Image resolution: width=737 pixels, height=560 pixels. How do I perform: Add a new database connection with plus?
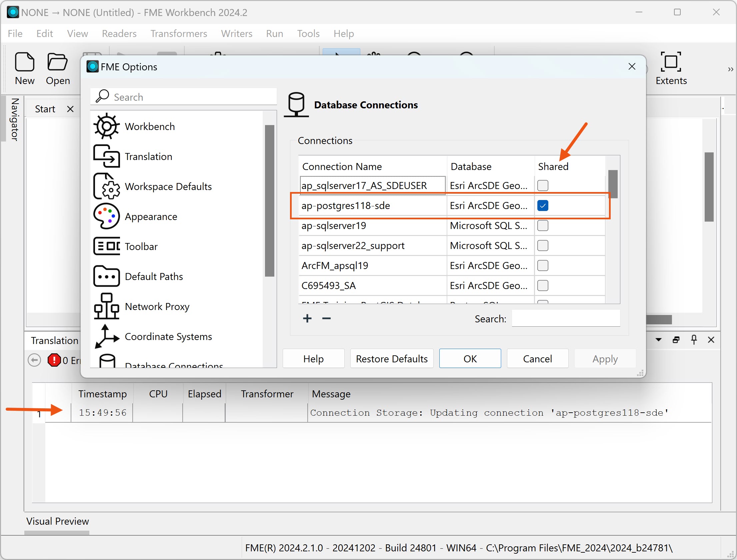(x=307, y=318)
